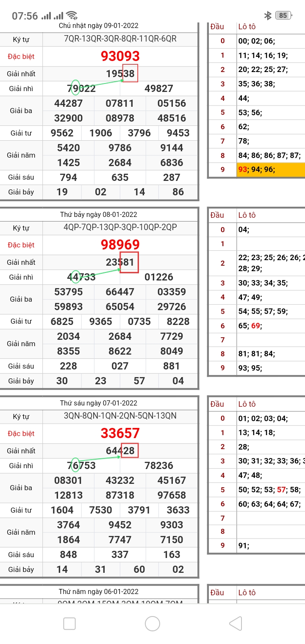Tap seventh prize number 86 for 09-01-2022
This screenshot has width=305, height=644.
(178, 192)
